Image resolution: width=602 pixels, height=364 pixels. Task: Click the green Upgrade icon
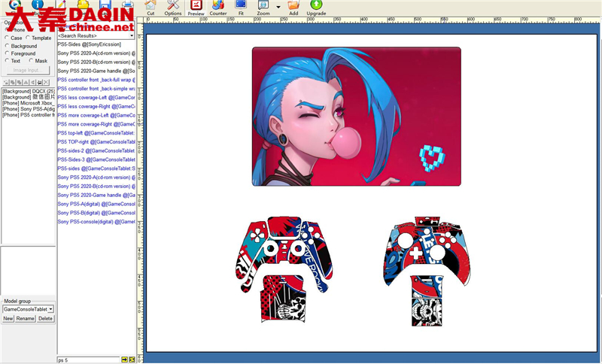pyautogui.click(x=316, y=5)
